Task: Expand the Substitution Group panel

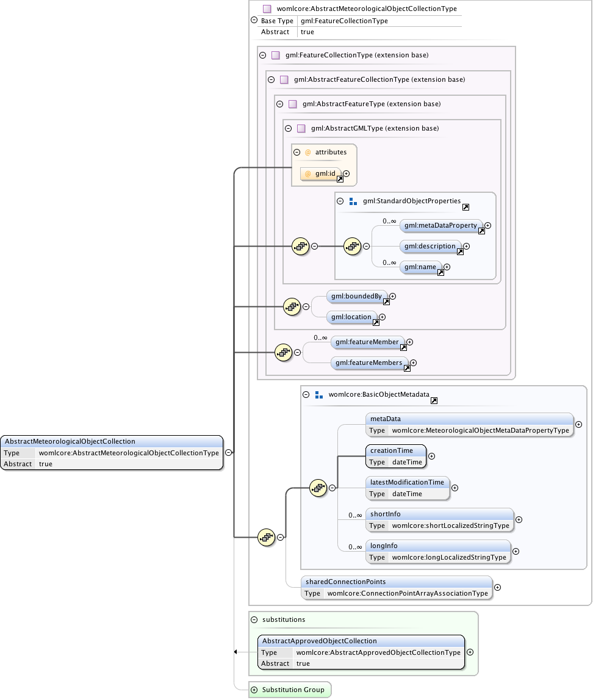Action: tap(254, 690)
